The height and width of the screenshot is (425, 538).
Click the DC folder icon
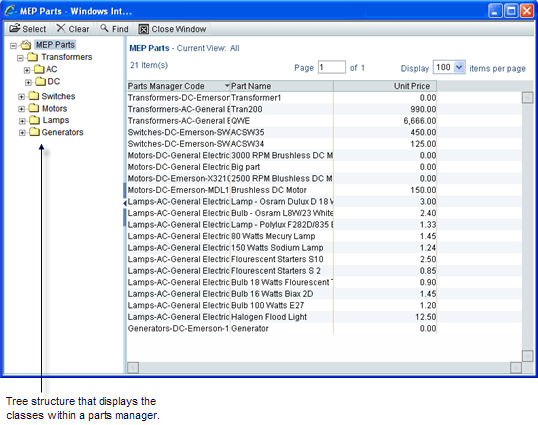coord(40,81)
